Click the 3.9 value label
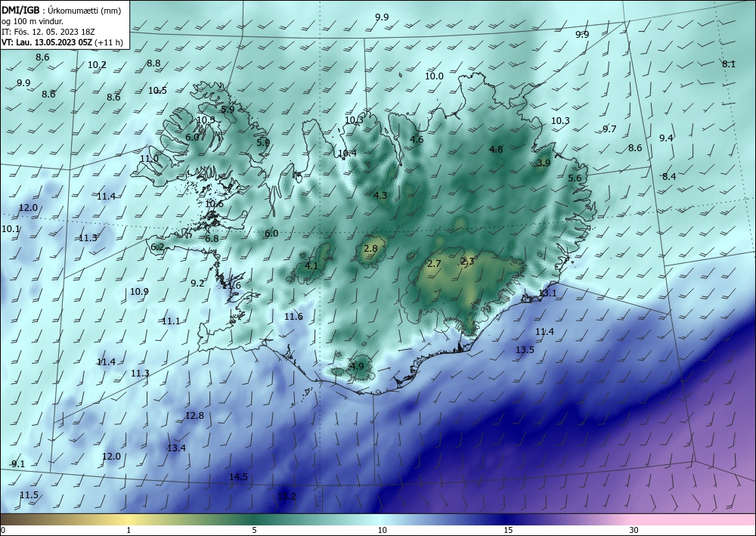The height and width of the screenshot is (536, 756). pos(544,163)
